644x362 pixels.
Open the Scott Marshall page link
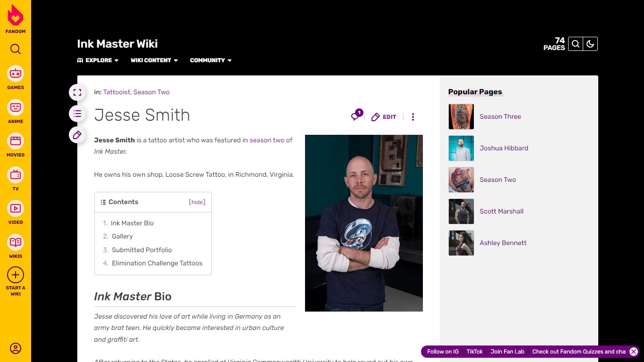pyautogui.click(x=502, y=211)
